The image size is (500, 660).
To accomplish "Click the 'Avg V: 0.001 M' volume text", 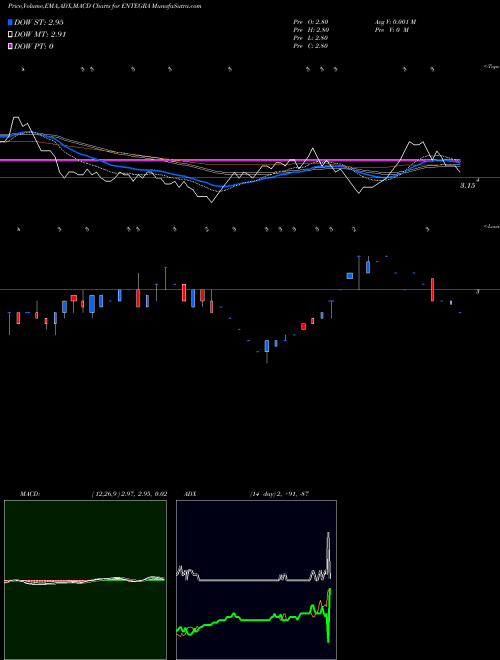I will pyautogui.click(x=397, y=22).
